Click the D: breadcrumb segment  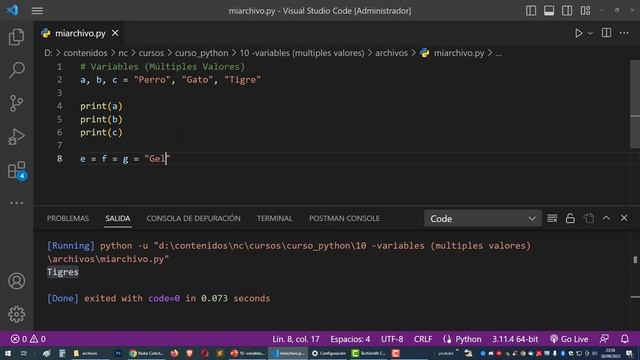(x=48, y=53)
